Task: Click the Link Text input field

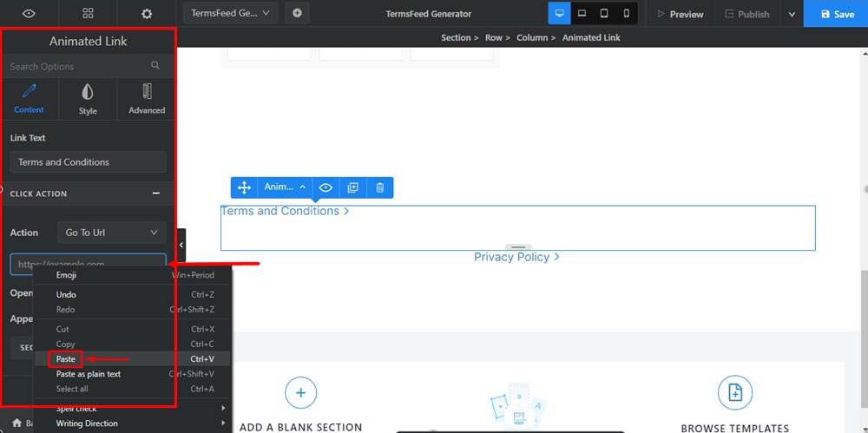Action: (88, 162)
